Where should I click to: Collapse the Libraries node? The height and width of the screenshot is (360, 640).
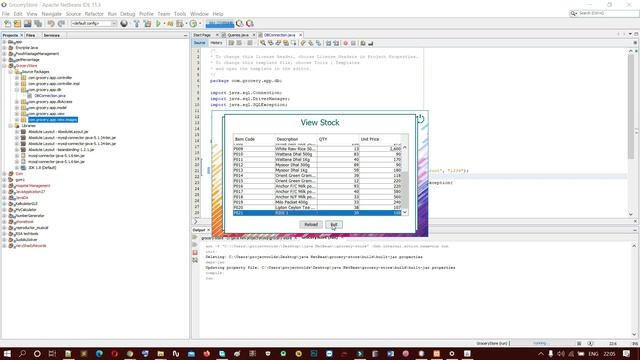pos(11,126)
